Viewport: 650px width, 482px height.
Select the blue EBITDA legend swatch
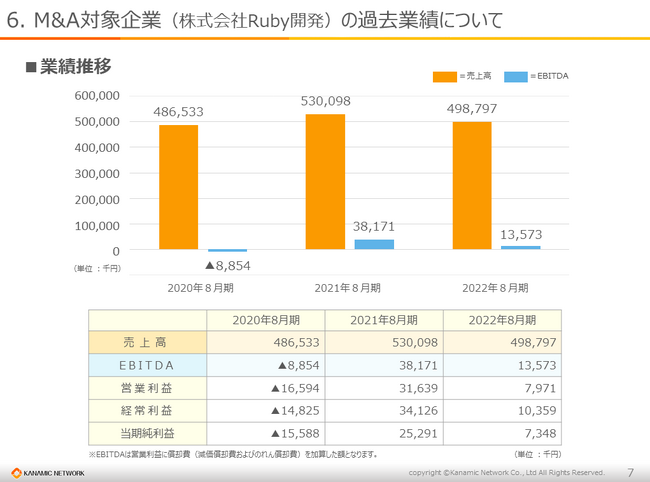pyautogui.click(x=516, y=76)
